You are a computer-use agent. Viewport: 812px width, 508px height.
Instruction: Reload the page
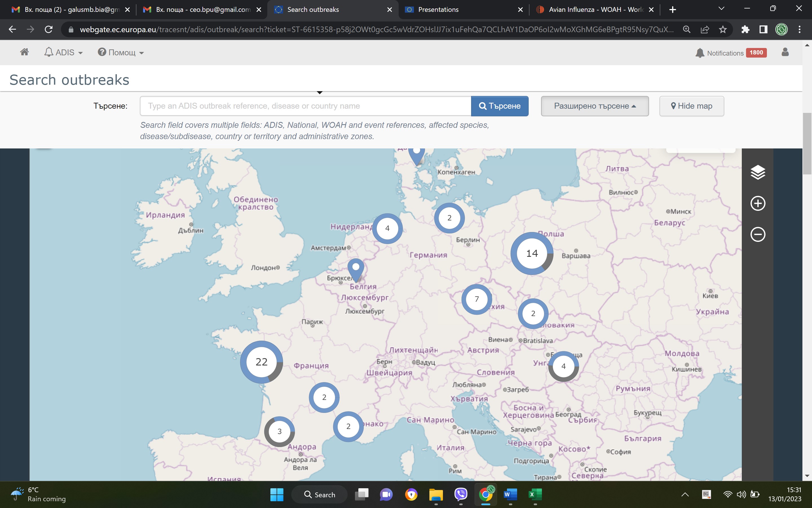coord(49,30)
